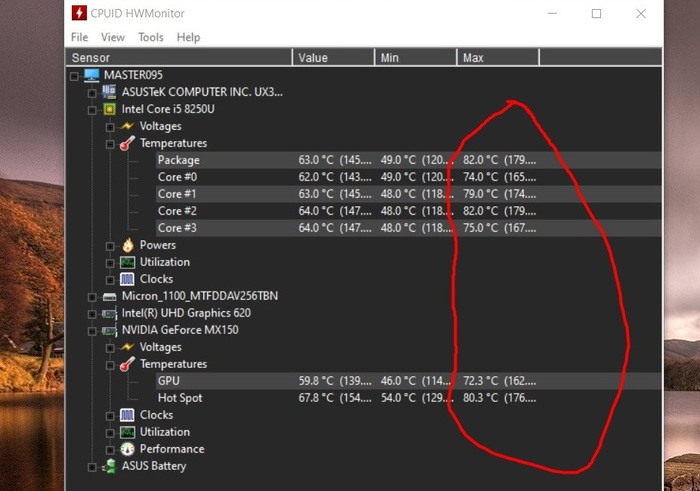Select the Core #0 row
The image size is (700, 491).
click(x=408, y=177)
